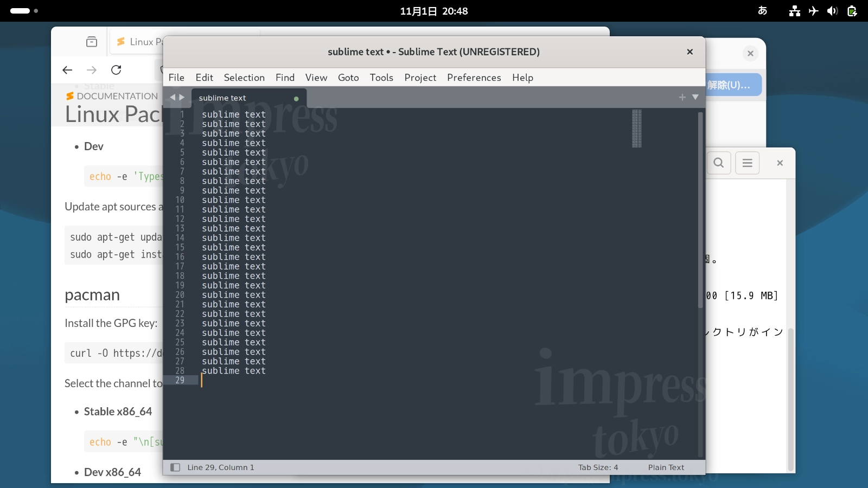Click the battery icon in top bar

point(852,11)
